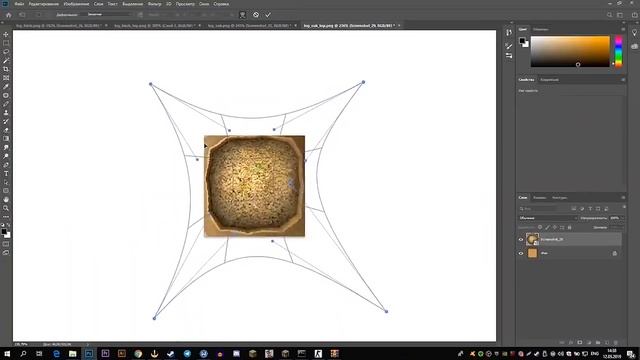
Task: Open the Home screen icon
Action: [x=9, y=15]
